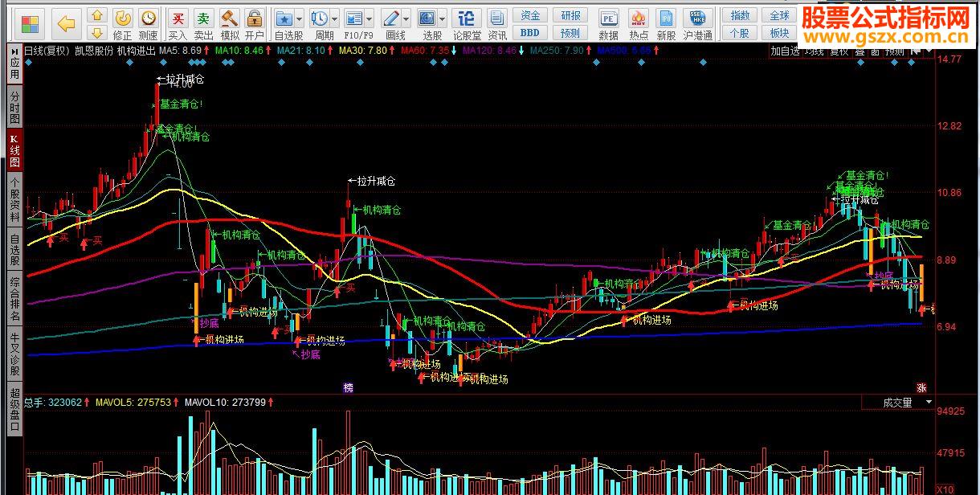Click the MAVOL10: 273799 label
This screenshot has height=495, width=980.
[225, 402]
